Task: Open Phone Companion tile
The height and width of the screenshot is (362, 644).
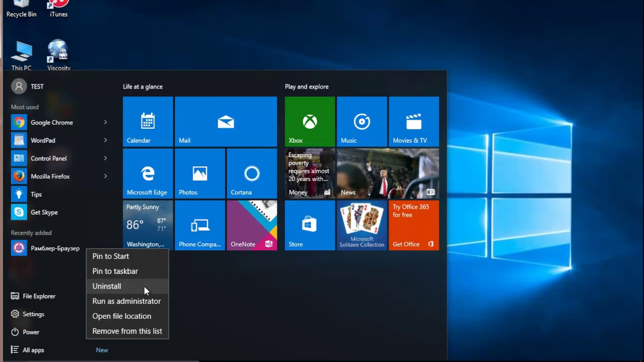Action: coord(200,225)
